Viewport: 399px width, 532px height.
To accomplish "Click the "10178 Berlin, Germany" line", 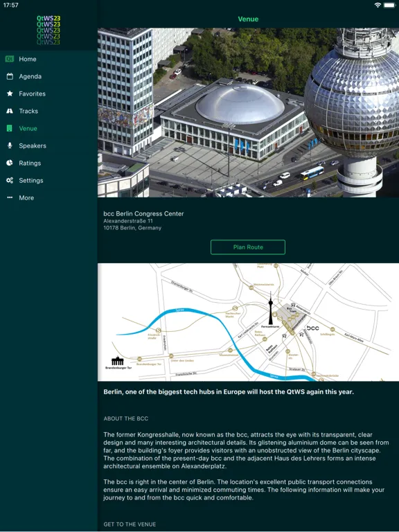I will pyautogui.click(x=132, y=228).
